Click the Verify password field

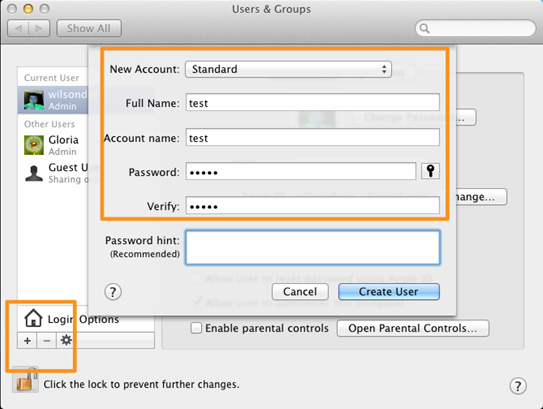pos(313,206)
